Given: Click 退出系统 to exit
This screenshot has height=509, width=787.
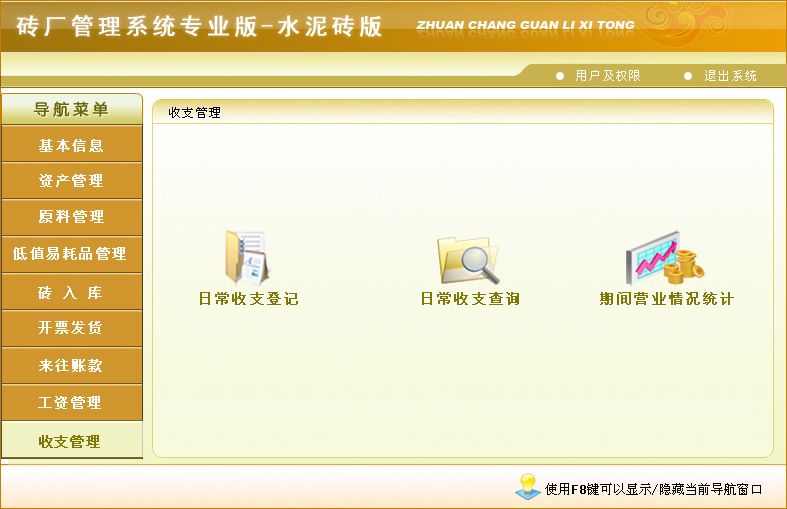Looking at the screenshot, I should [730, 76].
